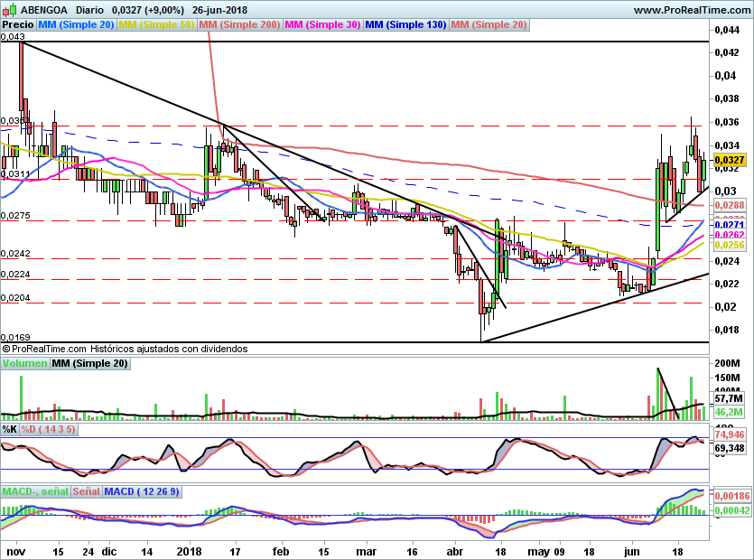Click the candlestick icon beside ABENGOA
This screenshot has width=754, height=560.
click(9, 9)
